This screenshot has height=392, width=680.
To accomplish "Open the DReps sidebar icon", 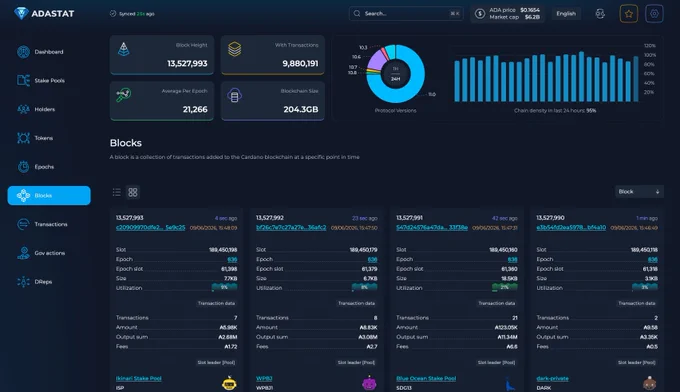I will coord(23,282).
